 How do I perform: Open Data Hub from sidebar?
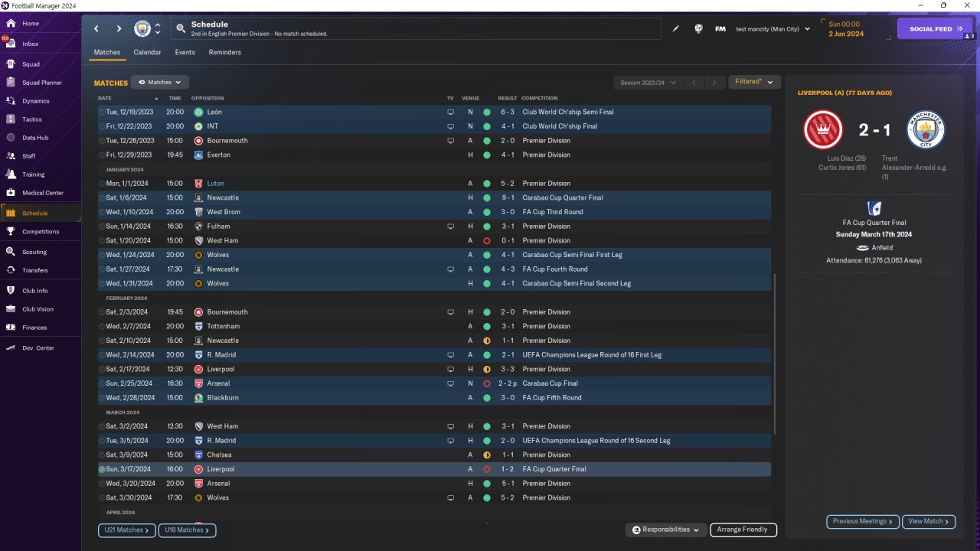tap(35, 138)
